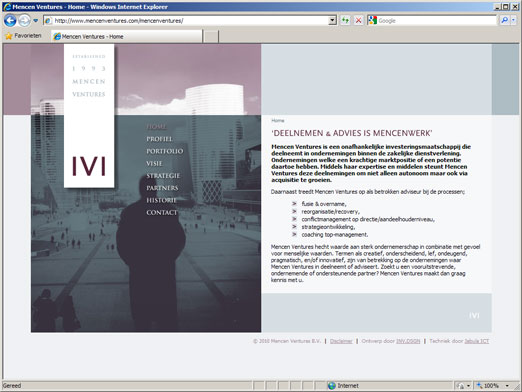Open the search provider dropdown arrow
Image resolution: width=522 pixels, height=392 pixels.
[x=513, y=21]
